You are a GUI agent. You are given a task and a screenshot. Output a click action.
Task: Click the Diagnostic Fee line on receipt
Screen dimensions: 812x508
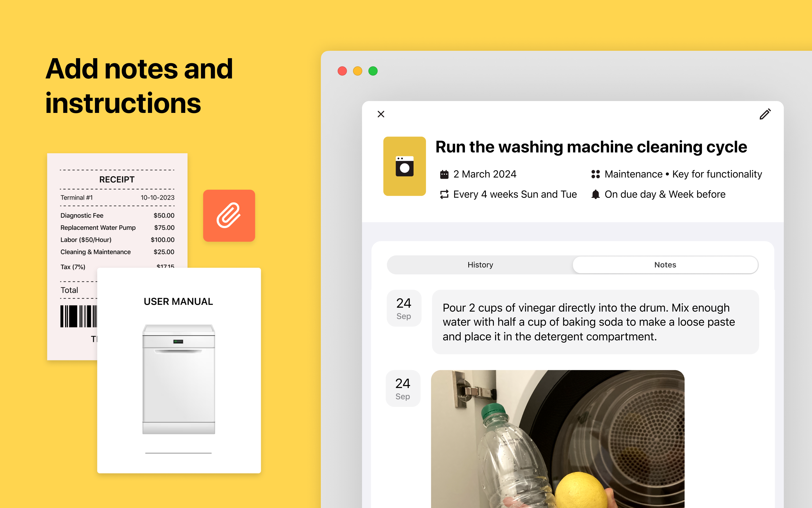[x=118, y=215]
